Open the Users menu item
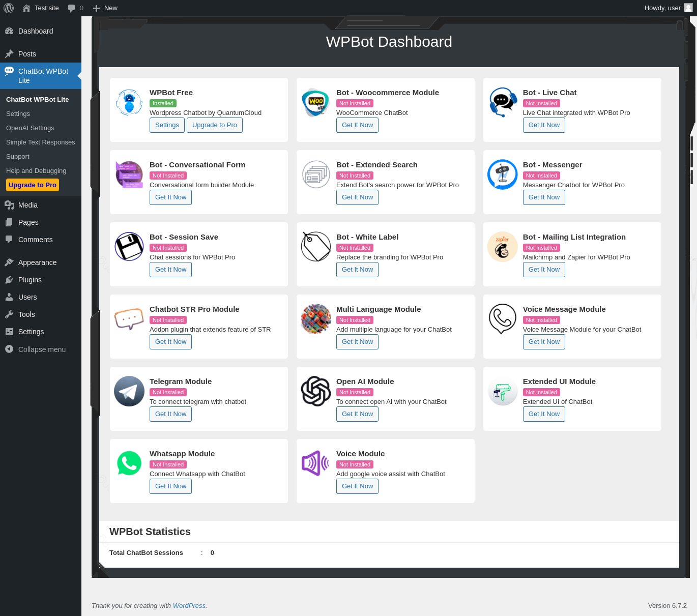The height and width of the screenshot is (616, 697). (x=41, y=297)
